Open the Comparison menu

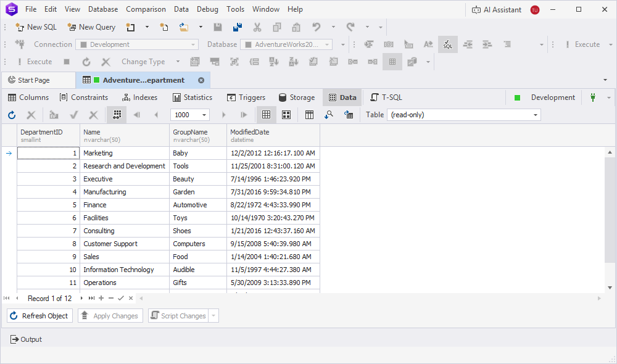(146, 9)
